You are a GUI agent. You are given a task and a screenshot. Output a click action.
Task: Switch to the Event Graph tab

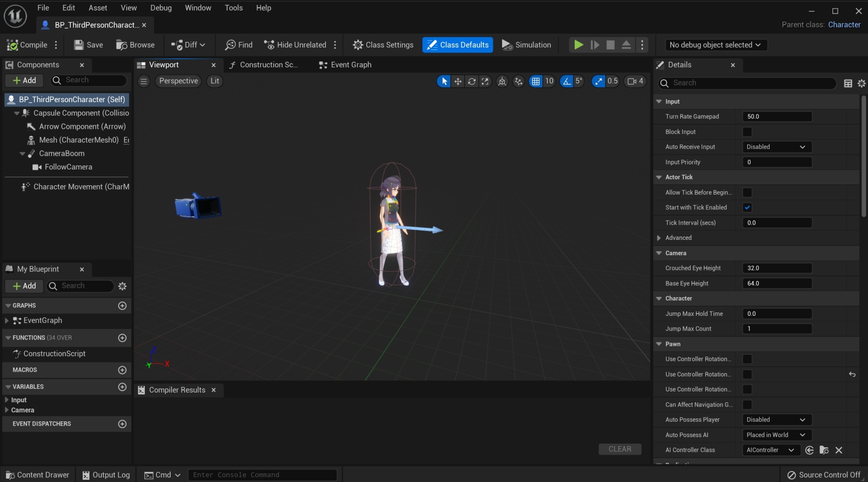(x=344, y=64)
